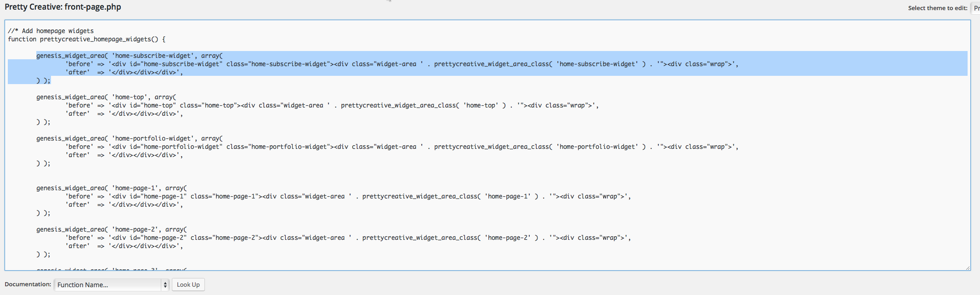The width and height of the screenshot is (980, 295).
Task: Place cursor in the 'home-top' genesis_widget_area line
Action: coord(106,97)
